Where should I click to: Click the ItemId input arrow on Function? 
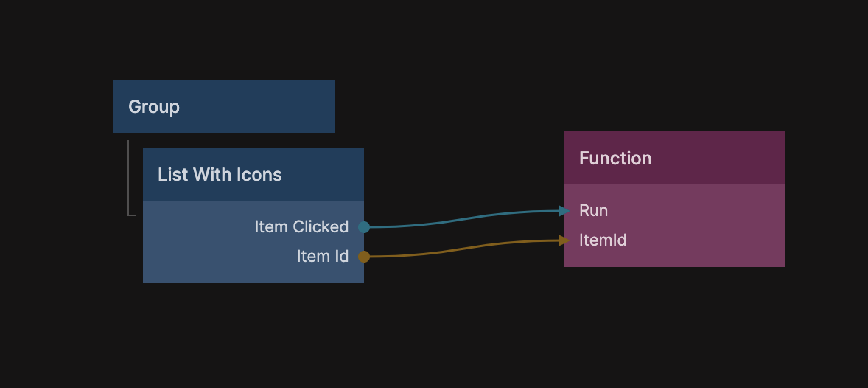(x=564, y=240)
